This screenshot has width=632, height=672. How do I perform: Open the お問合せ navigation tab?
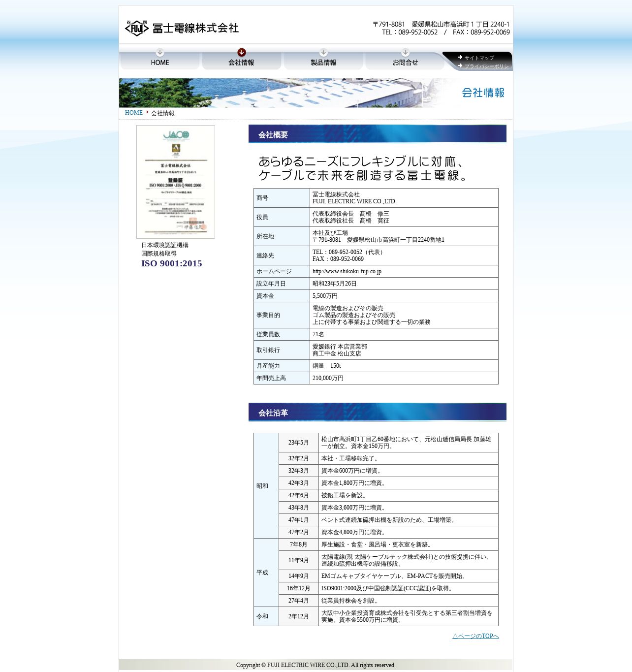[405, 59]
